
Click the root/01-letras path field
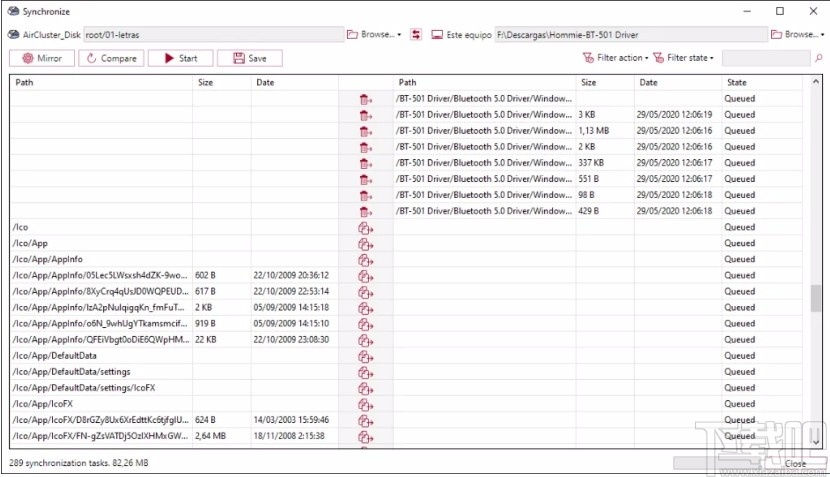coord(214,35)
